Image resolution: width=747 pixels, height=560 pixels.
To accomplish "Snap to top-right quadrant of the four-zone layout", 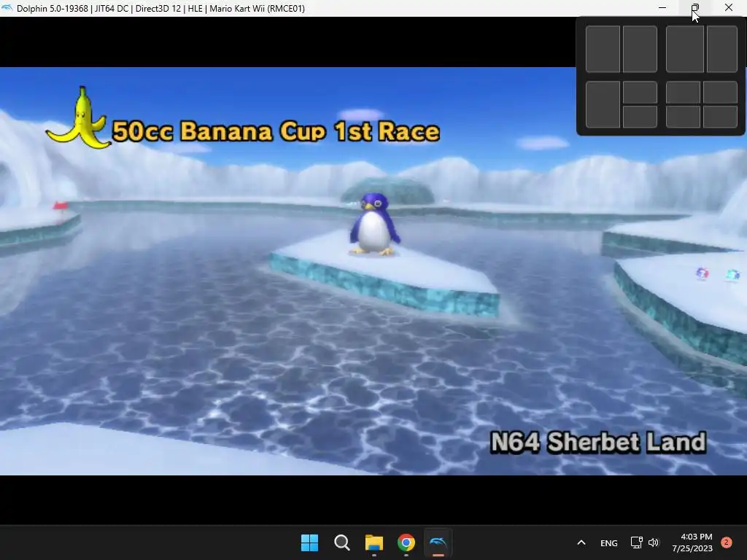I will point(720,92).
